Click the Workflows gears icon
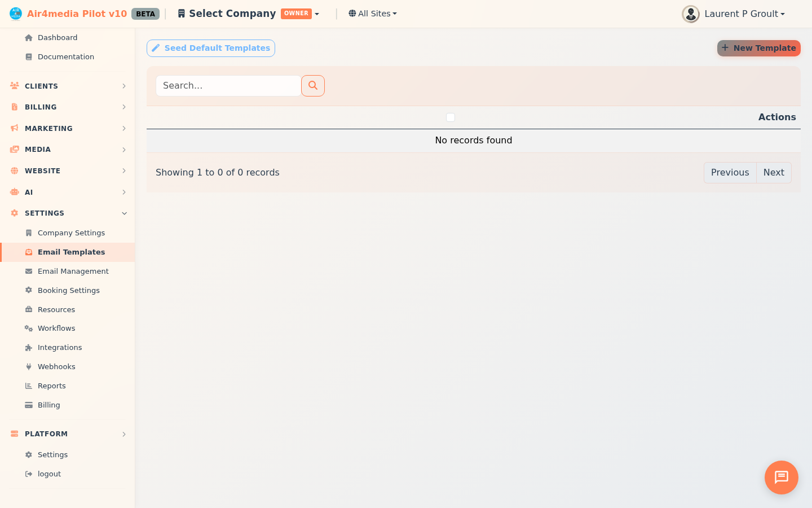This screenshot has width=812, height=508. pyautogui.click(x=28, y=328)
